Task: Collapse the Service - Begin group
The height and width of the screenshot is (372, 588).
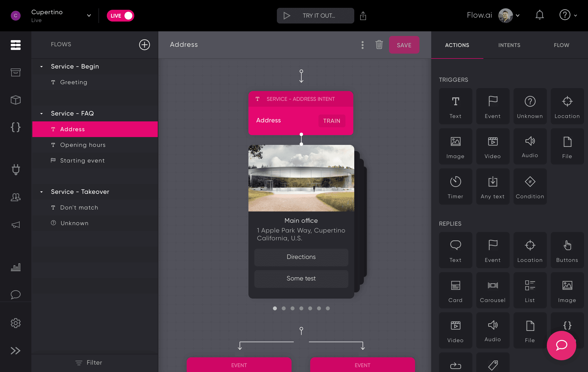Action: [x=41, y=67]
